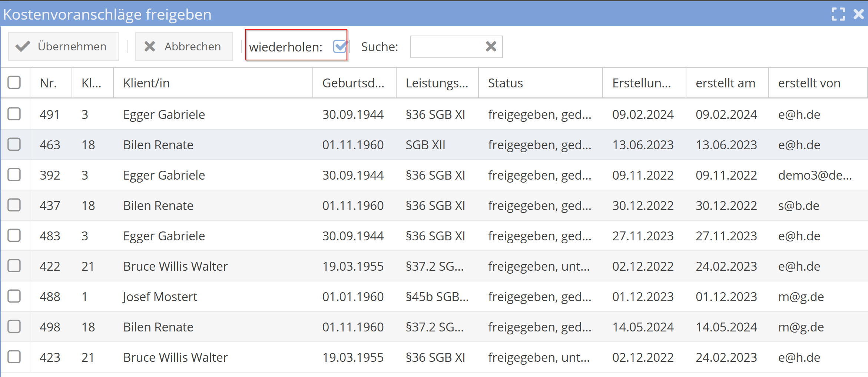Select all rows via the header checkbox

(14, 82)
